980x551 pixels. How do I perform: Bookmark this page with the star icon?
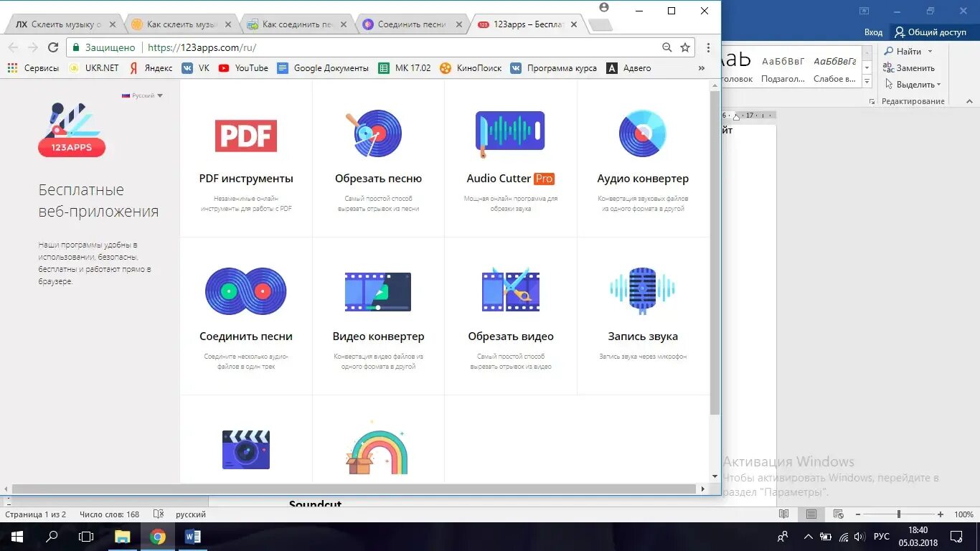[x=685, y=47]
